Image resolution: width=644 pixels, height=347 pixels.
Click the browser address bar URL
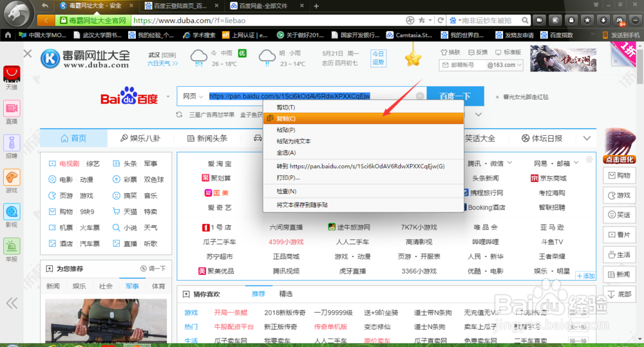[189, 20]
